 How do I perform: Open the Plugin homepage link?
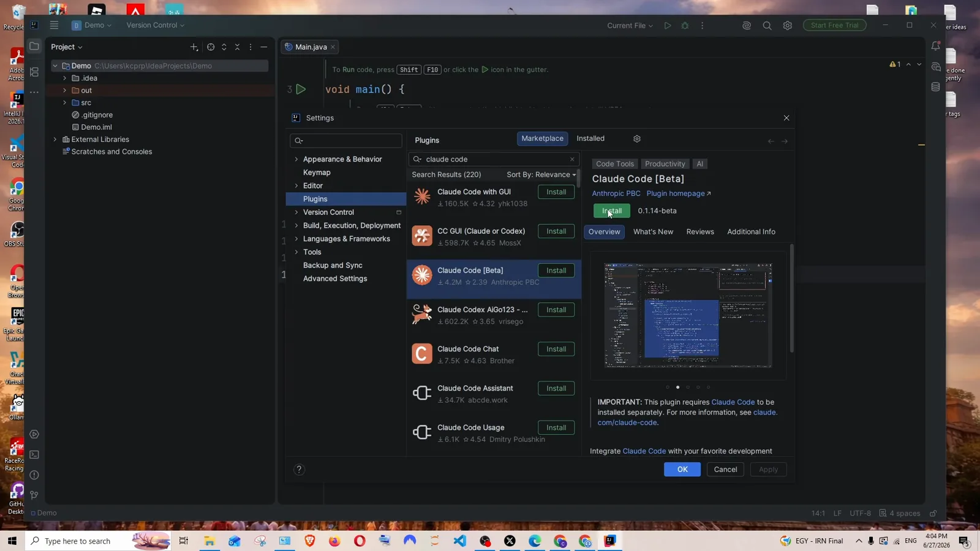679,193
